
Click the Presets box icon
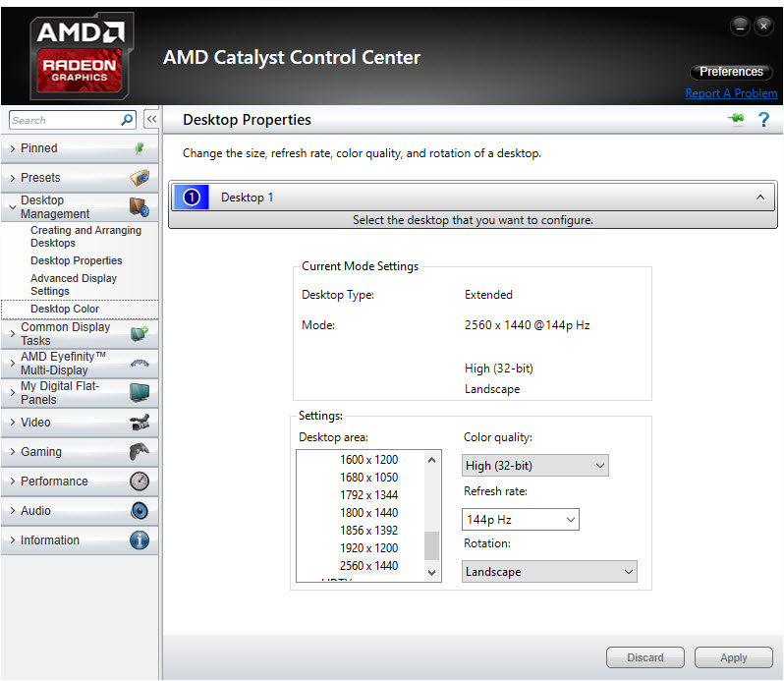tap(140, 178)
